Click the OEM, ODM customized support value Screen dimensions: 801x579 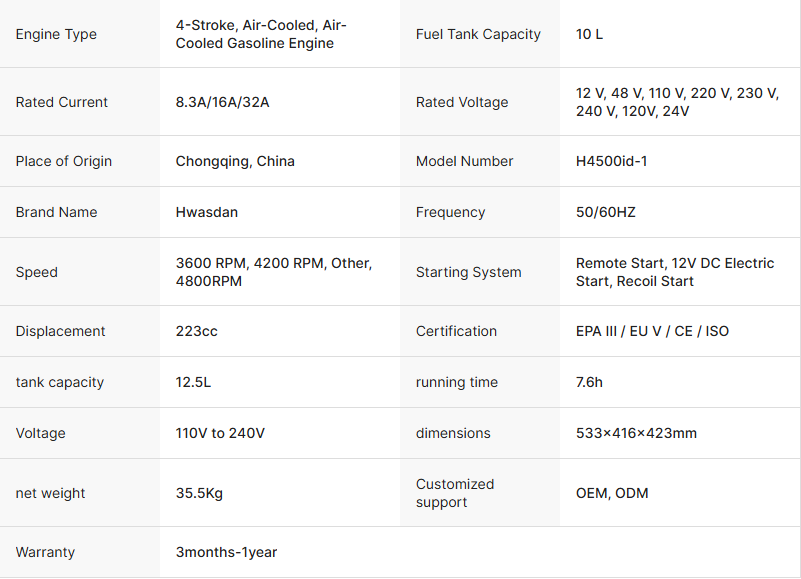(612, 493)
